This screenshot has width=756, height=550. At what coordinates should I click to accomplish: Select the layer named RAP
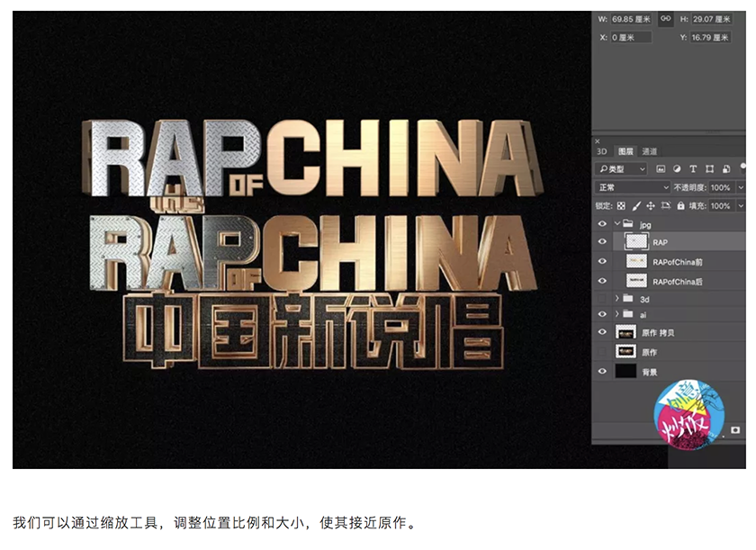tap(660, 242)
